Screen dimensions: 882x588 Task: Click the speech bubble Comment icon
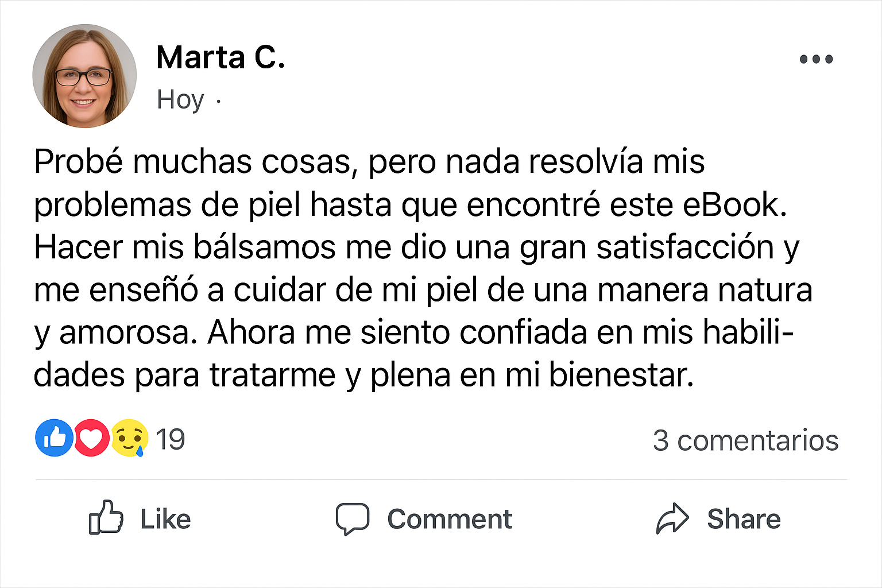tap(352, 519)
